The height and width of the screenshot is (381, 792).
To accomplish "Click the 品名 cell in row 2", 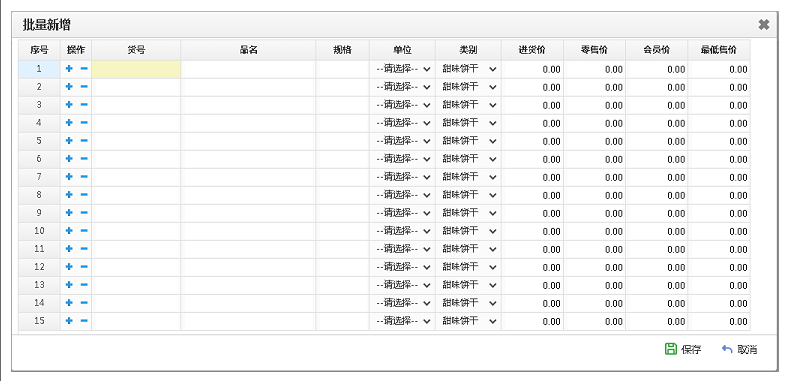I will pos(249,87).
